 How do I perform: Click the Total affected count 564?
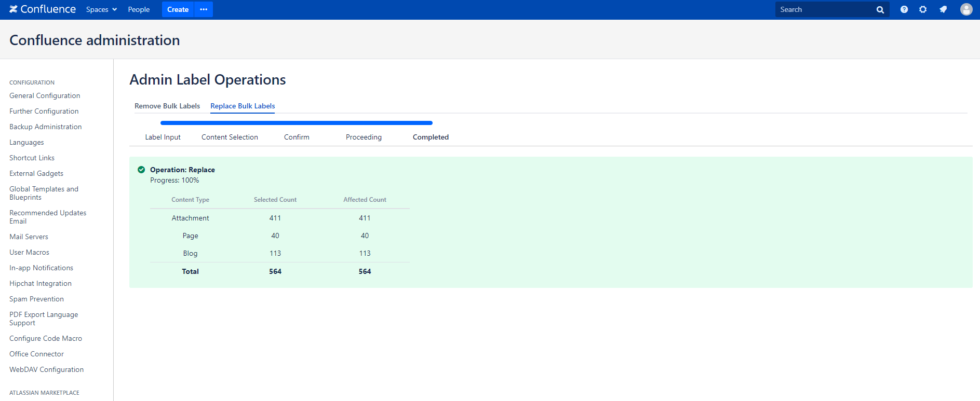click(x=365, y=271)
